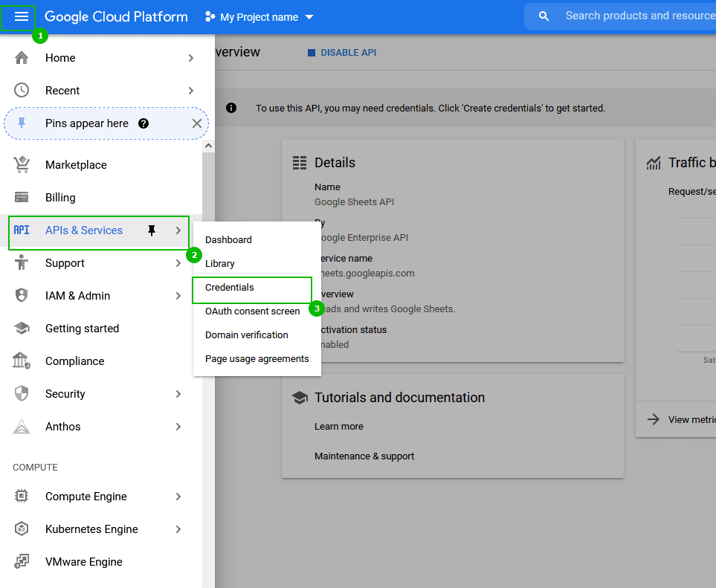716x588 pixels.
Task: Toggle the pin on APIs & Services
Action: point(152,230)
